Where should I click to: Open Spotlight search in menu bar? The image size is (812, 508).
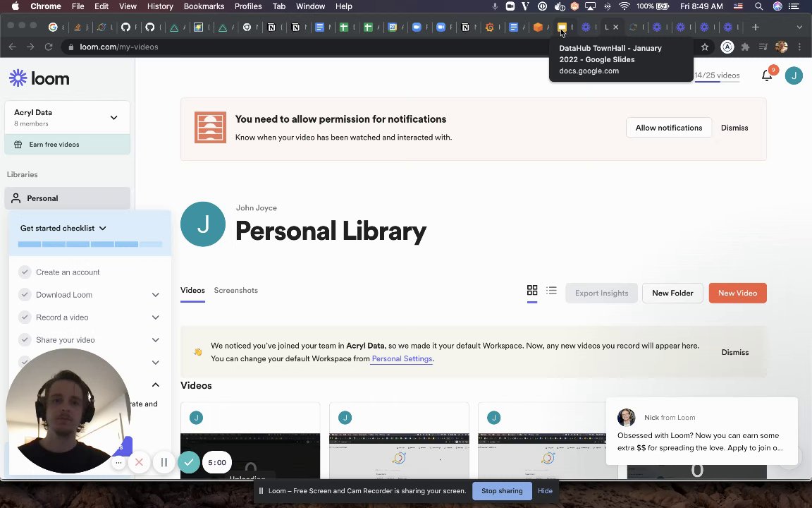click(x=758, y=6)
